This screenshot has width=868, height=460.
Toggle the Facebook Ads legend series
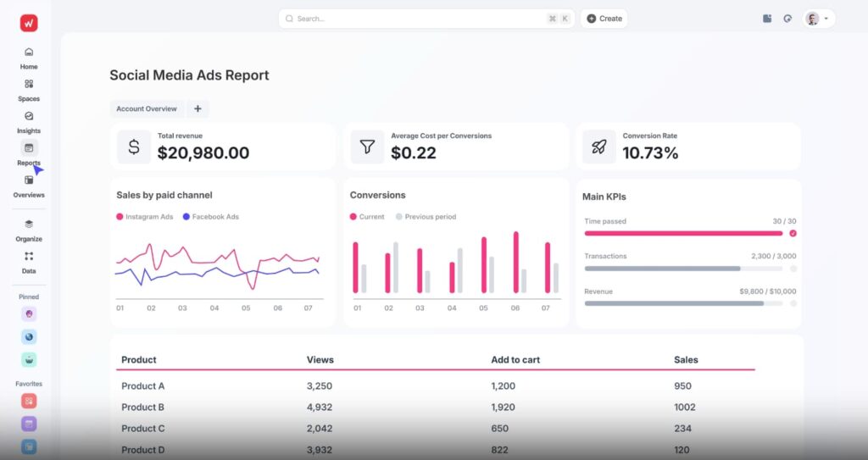[211, 217]
